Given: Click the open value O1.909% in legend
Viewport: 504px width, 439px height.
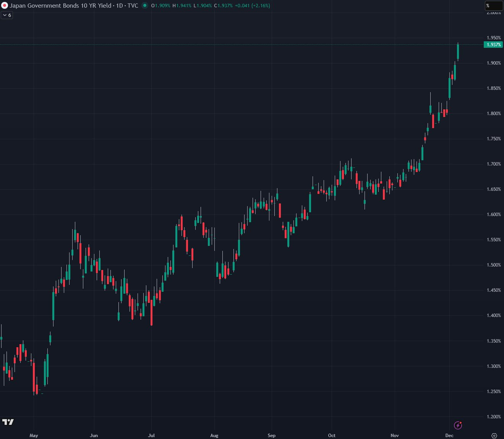Looking at the screenshot, I should click(160, 6).
